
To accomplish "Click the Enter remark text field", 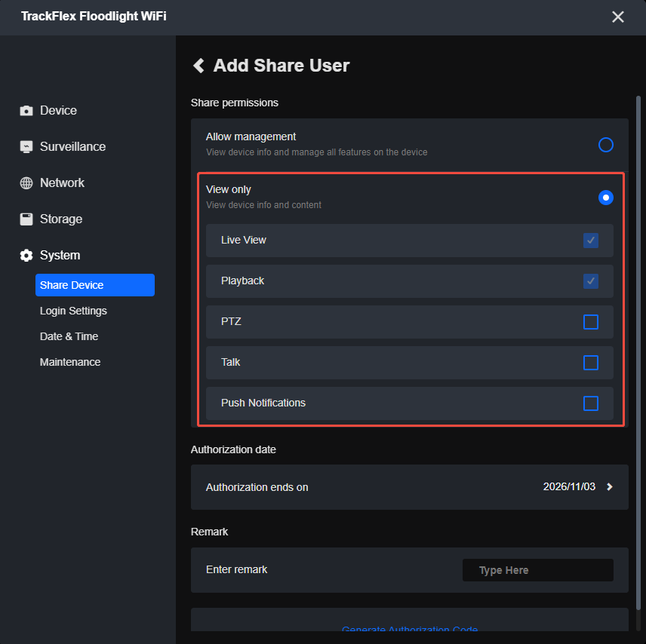I will click(x=537, y=570).
